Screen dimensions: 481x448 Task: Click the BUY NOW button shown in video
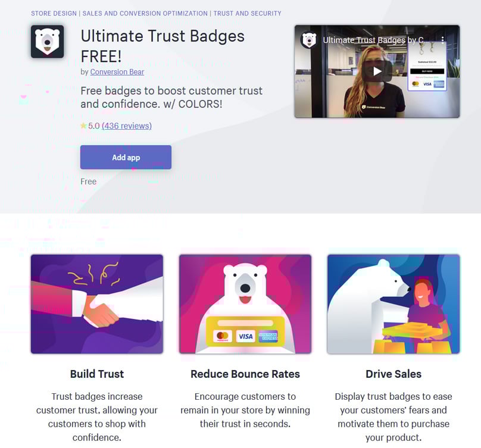click(427, 71)
